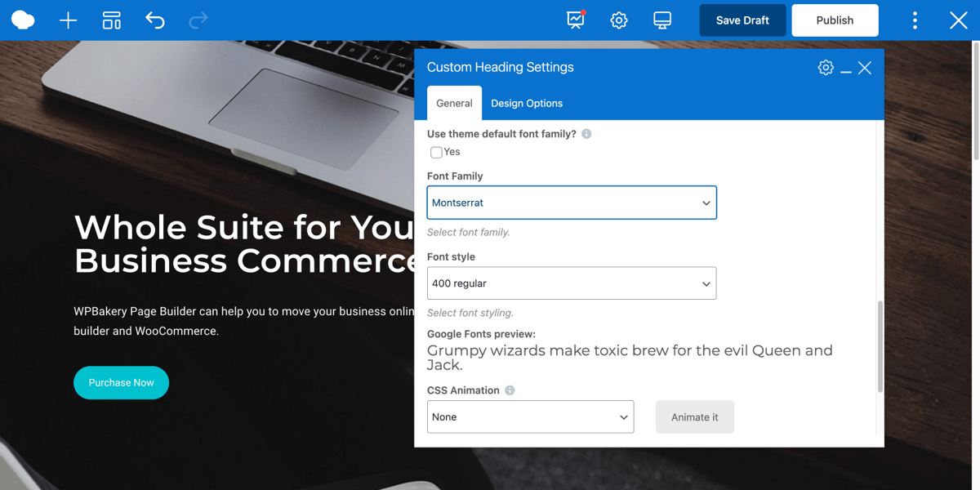Screen dimensions: 980x490
Task: Click the WPBakery Page Builder paragraph text
Action: click(244, 321)
